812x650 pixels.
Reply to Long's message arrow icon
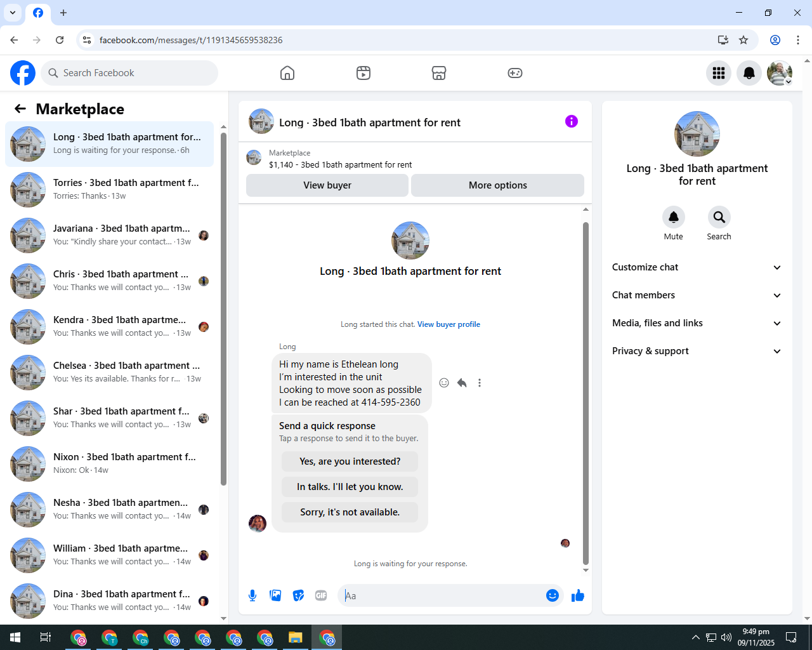[x=462, y=383]
